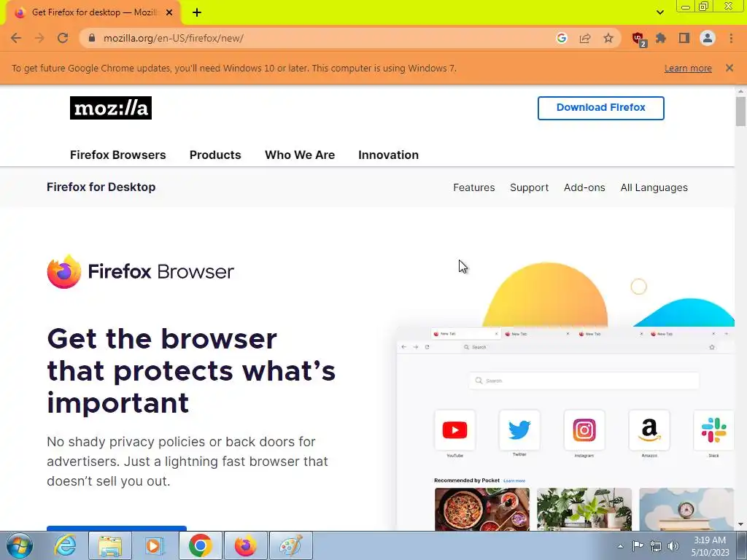Select the Get Firefox for desktop tab
Image resolution: width=747 pixels, height=560 pixels.
pyautogui.click(x=93, y=12)
